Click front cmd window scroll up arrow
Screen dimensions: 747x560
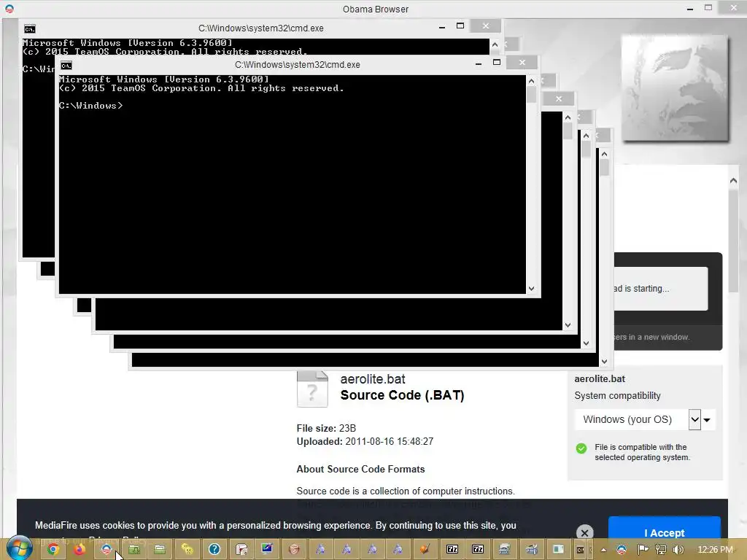(532, 81)
